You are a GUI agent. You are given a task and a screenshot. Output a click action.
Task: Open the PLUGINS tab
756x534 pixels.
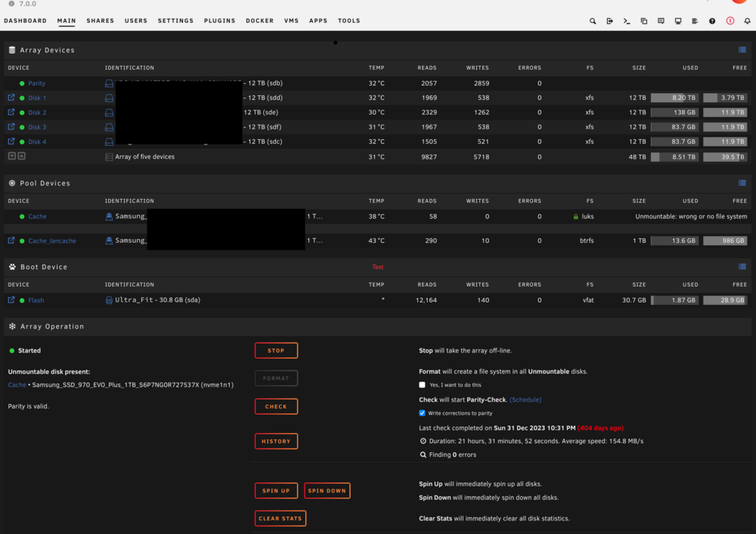219,20
